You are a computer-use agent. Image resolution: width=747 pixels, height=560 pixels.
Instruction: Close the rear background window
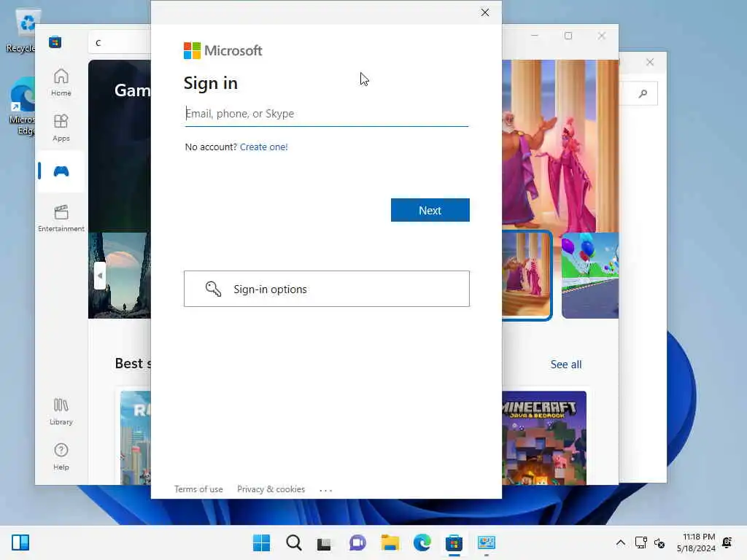tap(650, 63)
